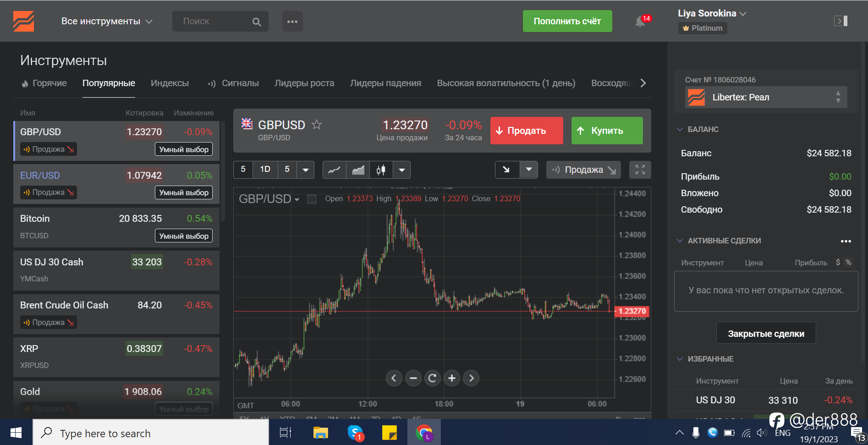Screen dimensions: 868x445
Task: Switch to the Indices (Индексы) tab
Action: pos(170,83)
